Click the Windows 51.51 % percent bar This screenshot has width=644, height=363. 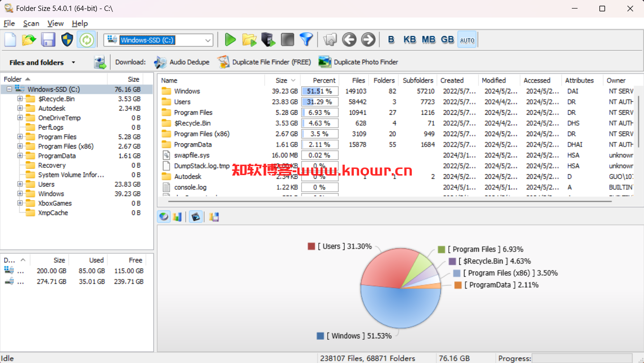point(320,91)
